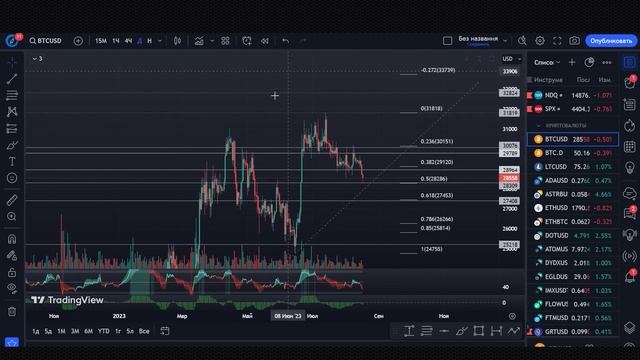Select the SPX watchlist row
The height and width of the screenshot is (360, 640).
[x=572, y=109]
